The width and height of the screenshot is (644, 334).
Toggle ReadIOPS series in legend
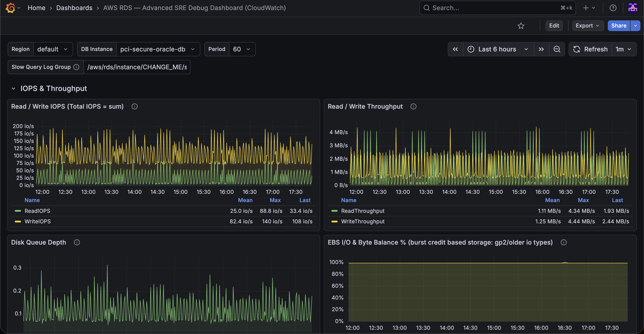tap(37, 211)
